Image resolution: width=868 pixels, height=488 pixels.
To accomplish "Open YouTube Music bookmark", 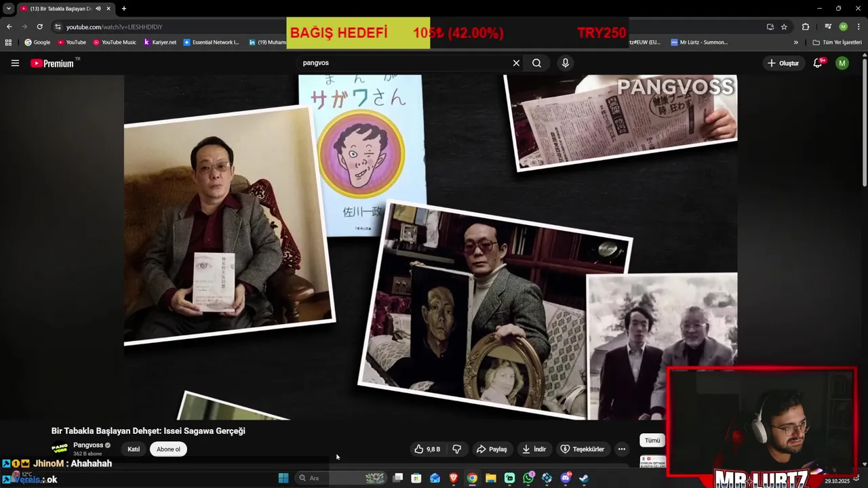I will [115, 42].
